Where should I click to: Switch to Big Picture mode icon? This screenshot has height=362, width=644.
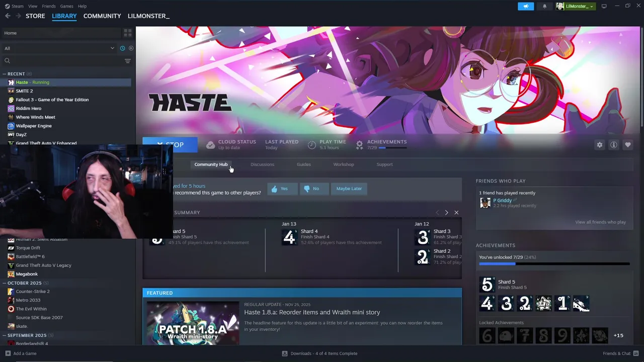pyautogui.click(x=604, y=6)
